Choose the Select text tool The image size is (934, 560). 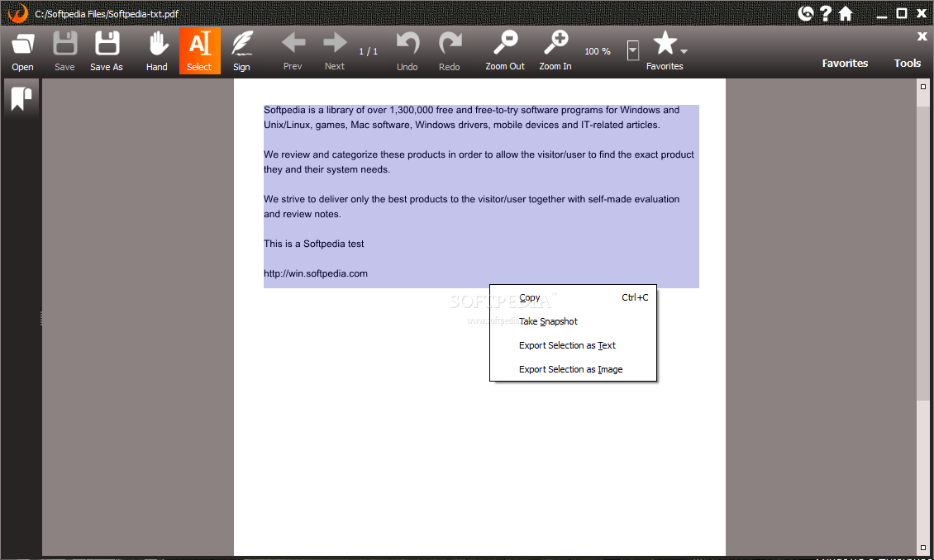(199, 51)
